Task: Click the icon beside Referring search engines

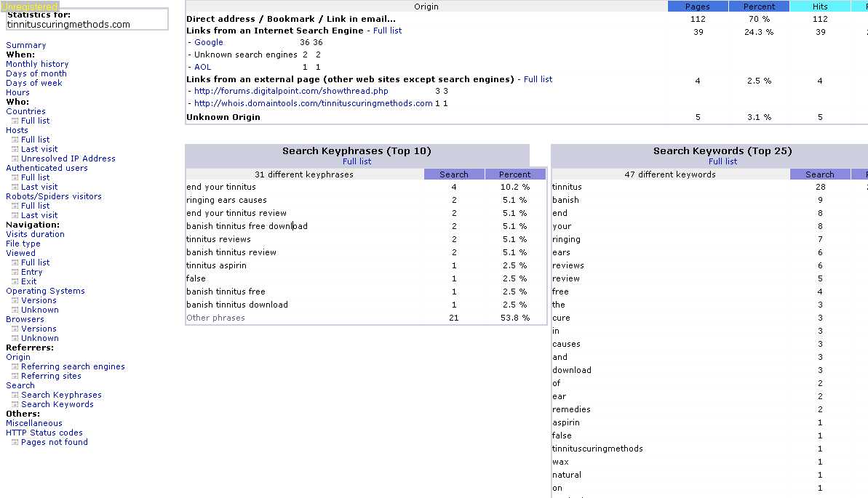Action: pyautogui.click(x=15, y=367)
